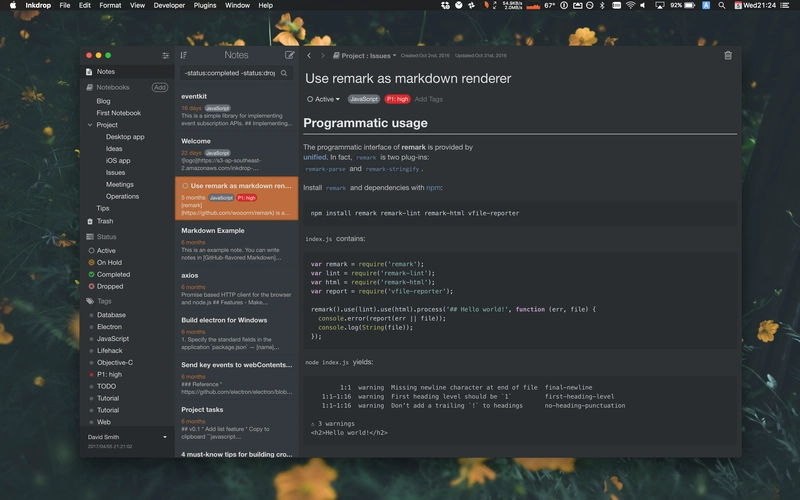Open the Build electron for Windows note
The height and width of the screenshot is (500, 800).
click(x=237, y=333)
